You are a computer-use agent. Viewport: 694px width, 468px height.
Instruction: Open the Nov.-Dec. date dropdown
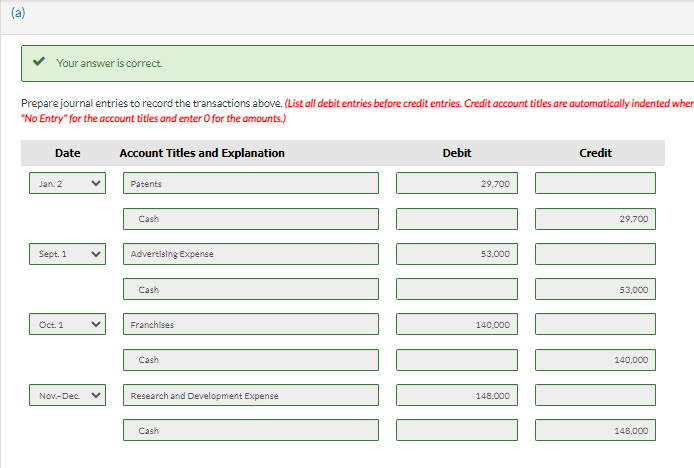coord(67,395)
